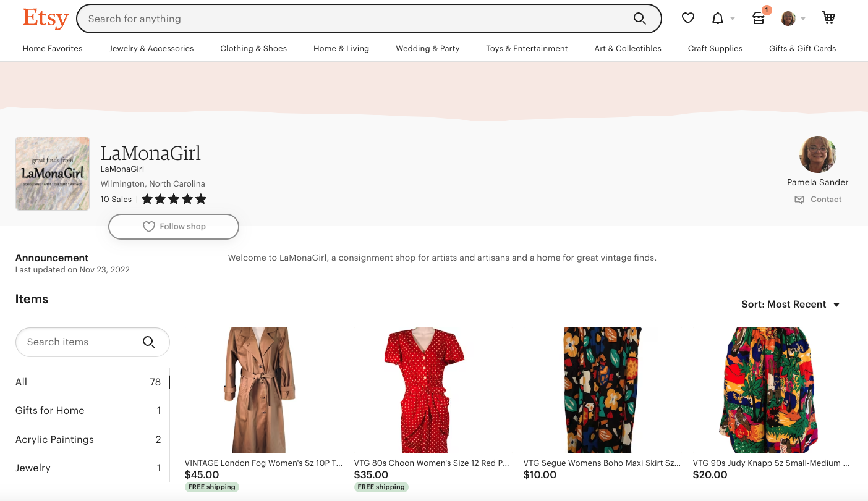Open Shop Manager icon
Image resolution: width=868 pixels, height=501 pixels.
click(759, 19)
